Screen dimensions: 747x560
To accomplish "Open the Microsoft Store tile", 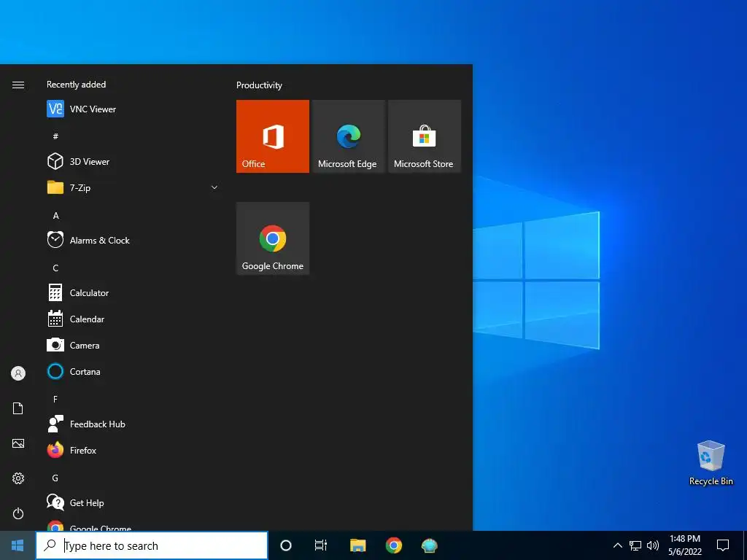I will pyautogui.click(x=425, y=136).
